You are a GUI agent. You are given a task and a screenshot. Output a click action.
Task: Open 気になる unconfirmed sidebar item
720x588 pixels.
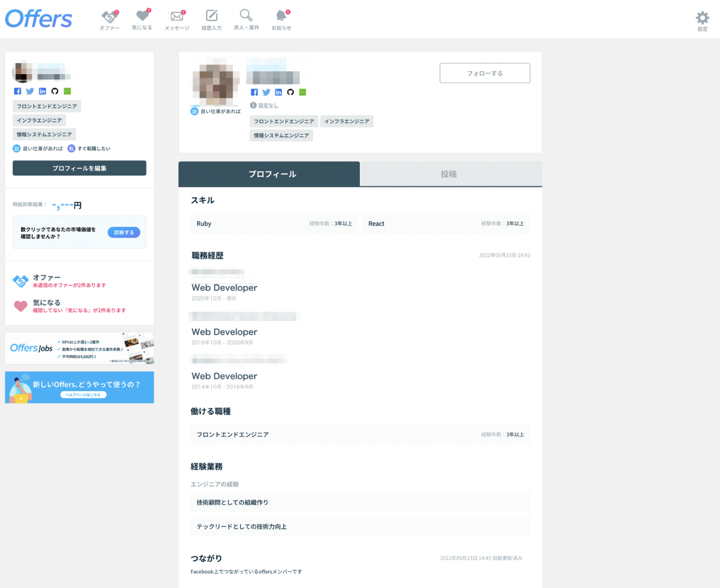79,306
